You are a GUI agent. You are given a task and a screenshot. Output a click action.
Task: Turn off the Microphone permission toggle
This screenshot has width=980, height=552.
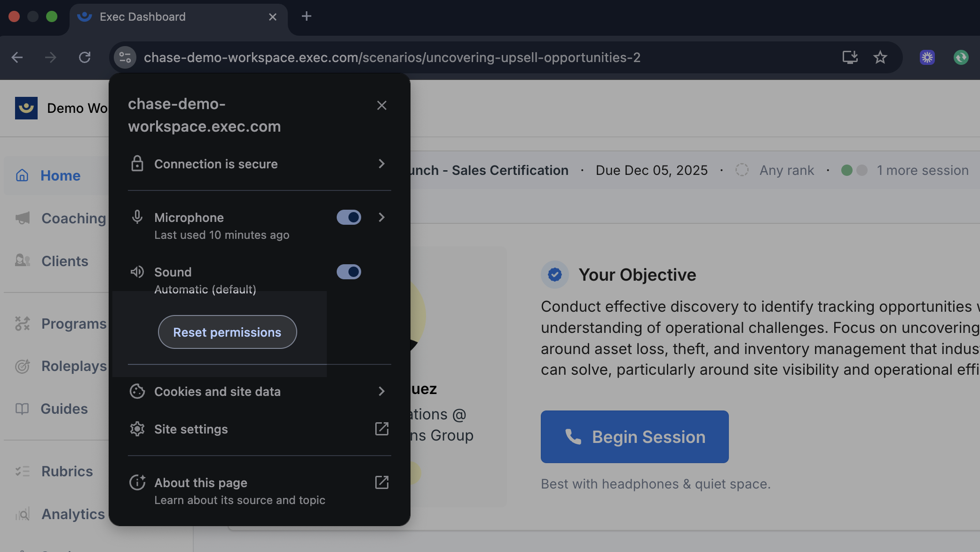(348, 217)
